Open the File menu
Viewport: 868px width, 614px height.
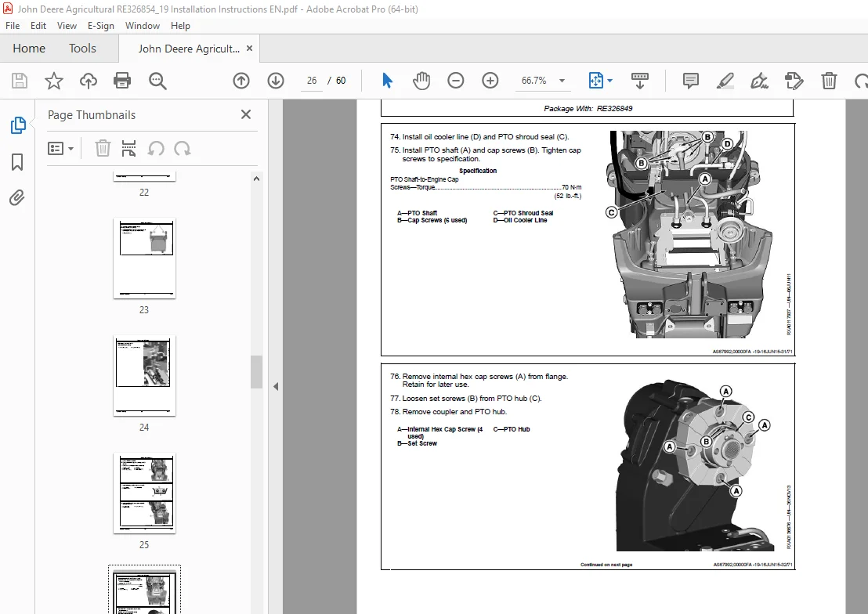coord(13,26)
